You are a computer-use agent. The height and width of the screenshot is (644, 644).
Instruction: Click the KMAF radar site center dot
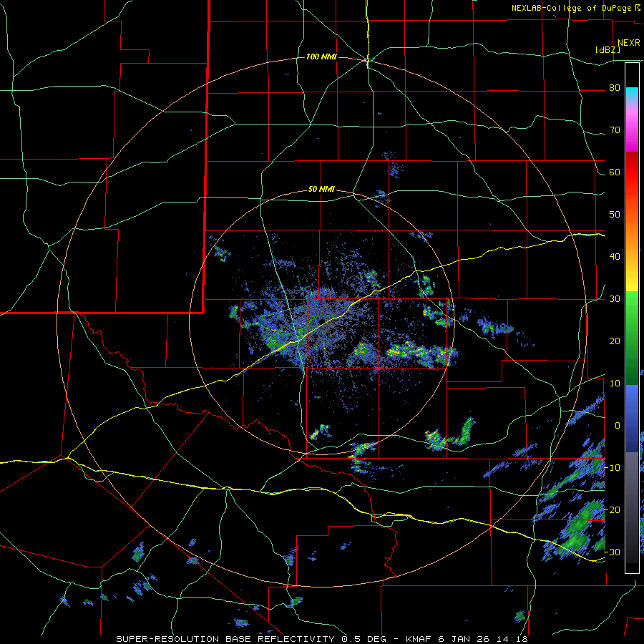pyautogui.click(x=323, y=321)
